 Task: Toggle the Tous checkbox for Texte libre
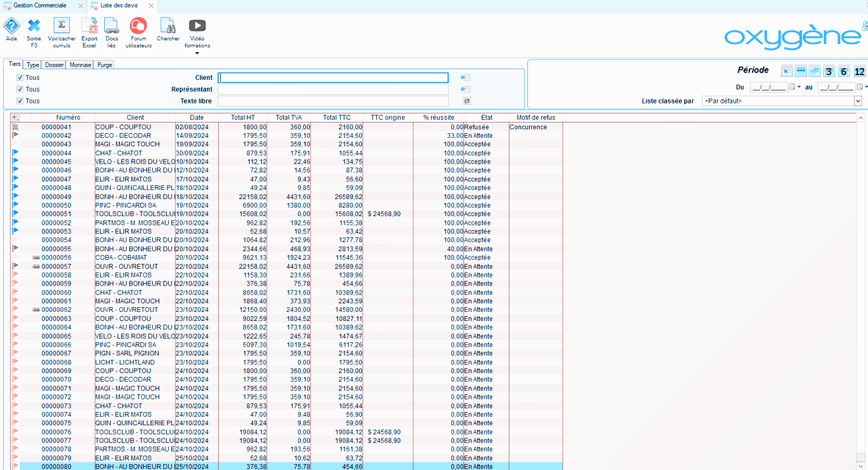(x=20, y=101)
